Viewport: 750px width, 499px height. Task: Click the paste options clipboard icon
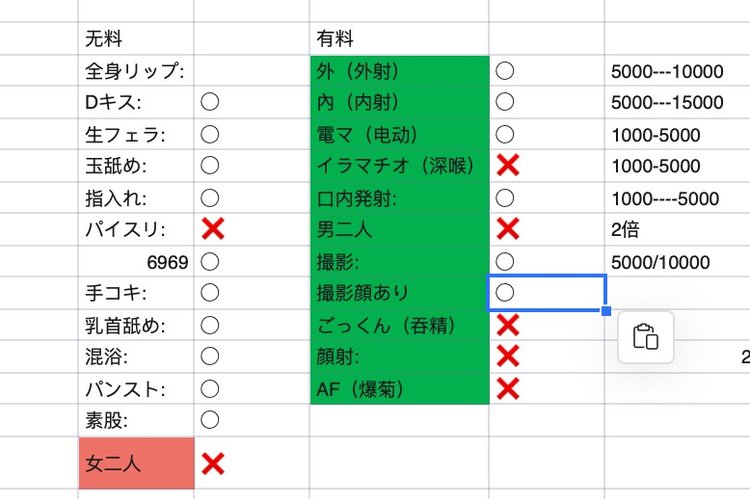(645, 337)
